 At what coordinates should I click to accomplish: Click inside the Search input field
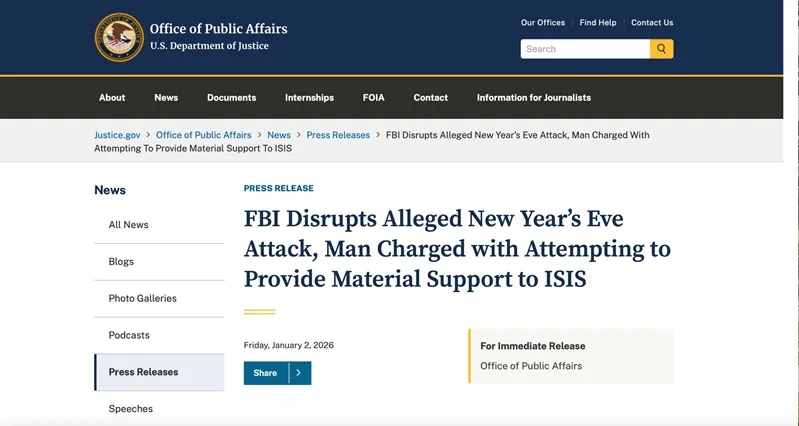tap(585, 49)
